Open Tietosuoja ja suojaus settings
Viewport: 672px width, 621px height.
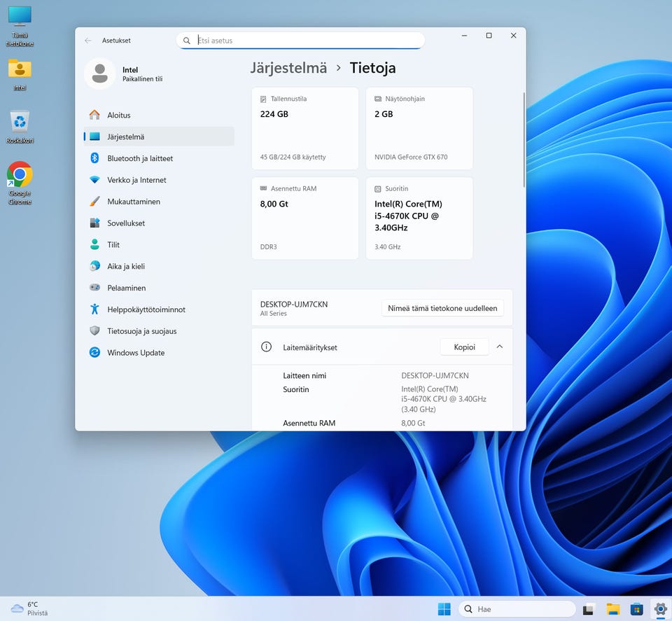pos(141,331)
